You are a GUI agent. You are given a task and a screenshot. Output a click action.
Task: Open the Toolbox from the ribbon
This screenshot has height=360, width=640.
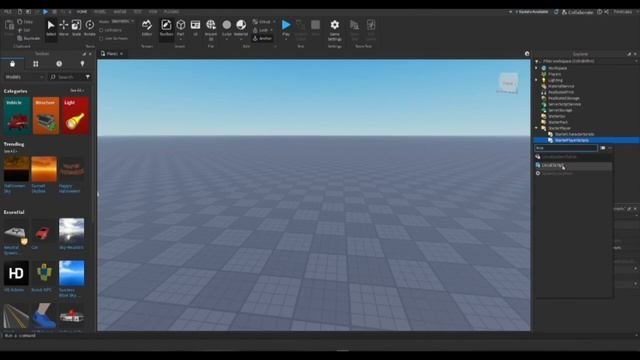click(166, 29)
